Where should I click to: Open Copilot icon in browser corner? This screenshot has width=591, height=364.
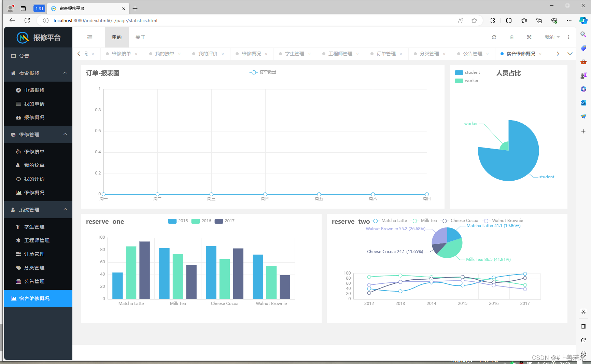pos(583,20)
